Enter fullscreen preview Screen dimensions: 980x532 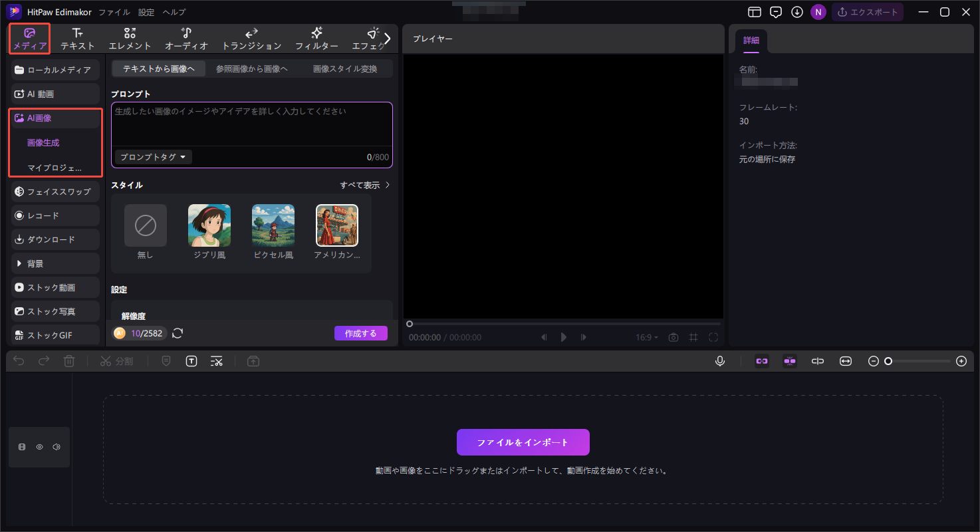[713, 337]
